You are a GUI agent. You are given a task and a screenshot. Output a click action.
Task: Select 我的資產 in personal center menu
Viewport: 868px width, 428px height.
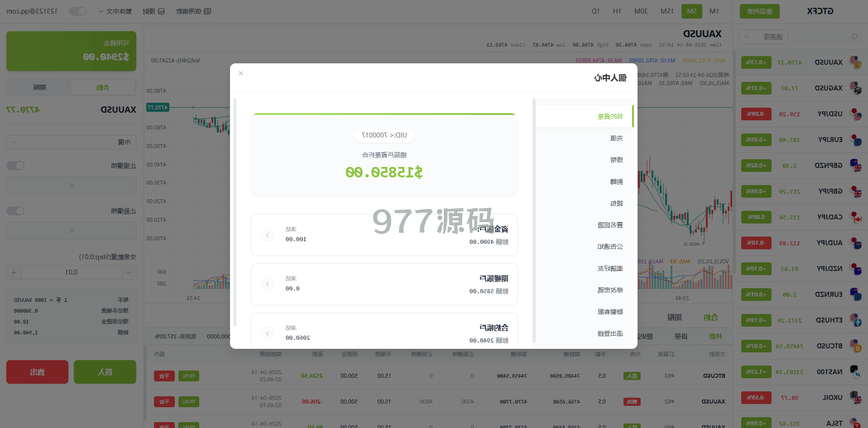click(584, 116)
